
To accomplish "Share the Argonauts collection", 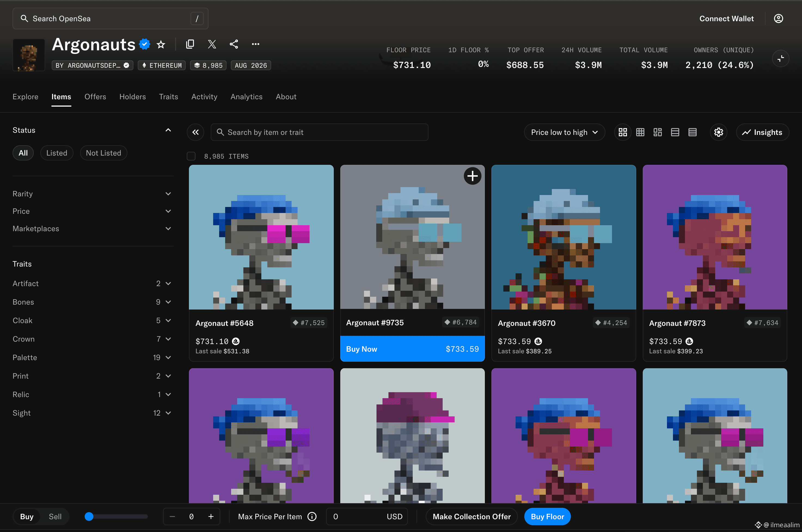I will tap(234, 44).
